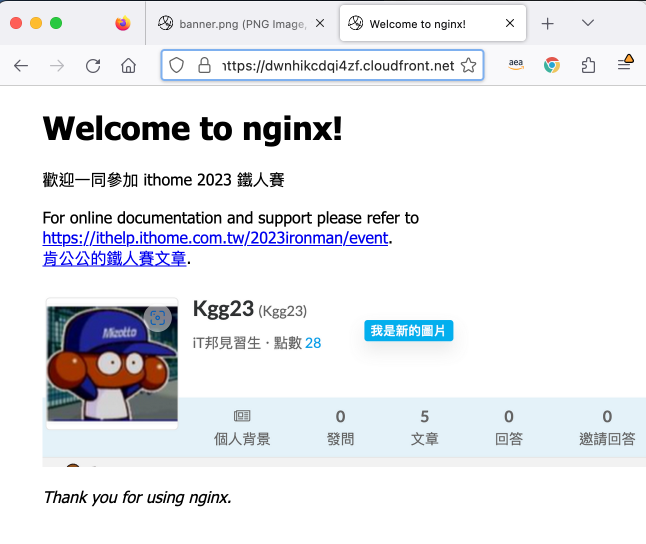Open the 個人背景 section

242,427
